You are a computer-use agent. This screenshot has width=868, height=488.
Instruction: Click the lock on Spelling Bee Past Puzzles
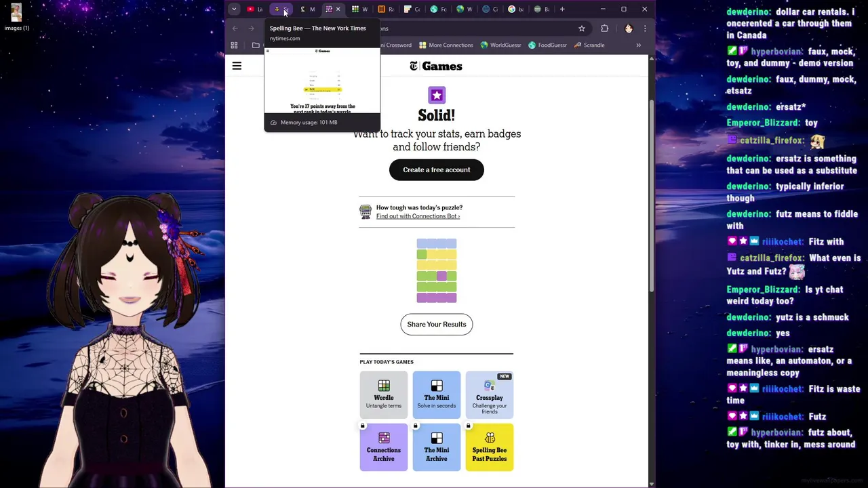click(468, 426)
